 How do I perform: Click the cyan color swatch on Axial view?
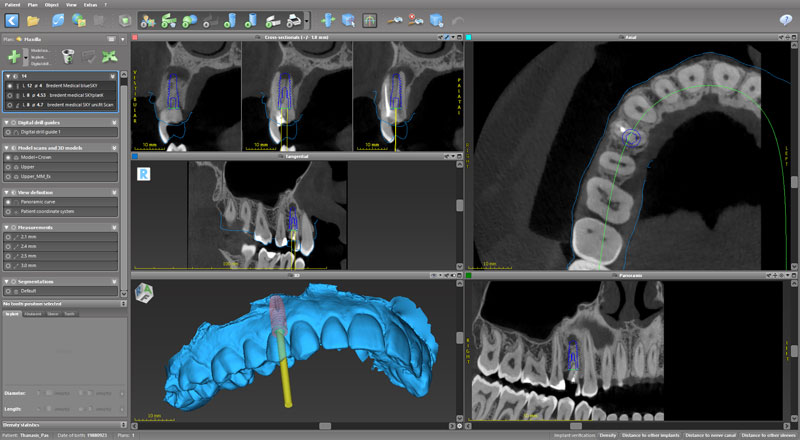tap(469, 38)
